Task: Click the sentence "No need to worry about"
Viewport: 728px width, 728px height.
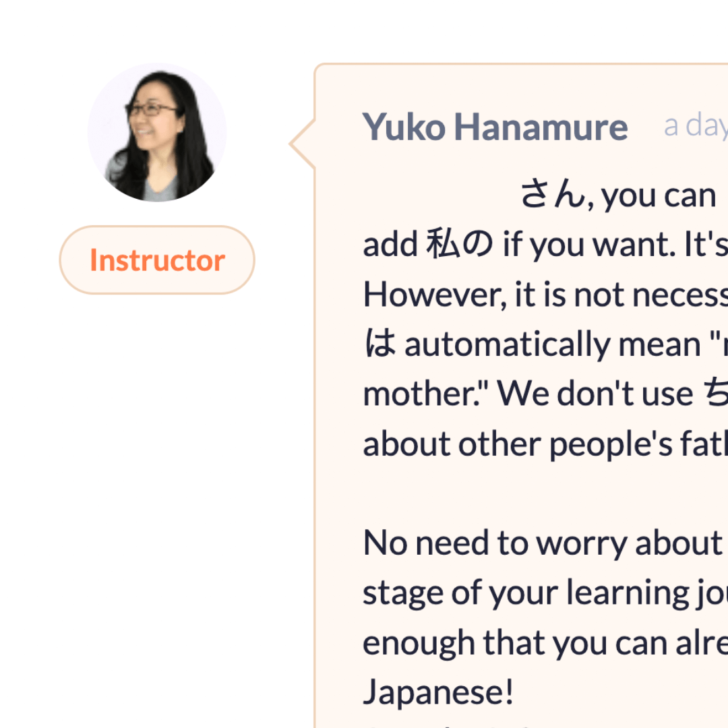Action: click(543, 544)
